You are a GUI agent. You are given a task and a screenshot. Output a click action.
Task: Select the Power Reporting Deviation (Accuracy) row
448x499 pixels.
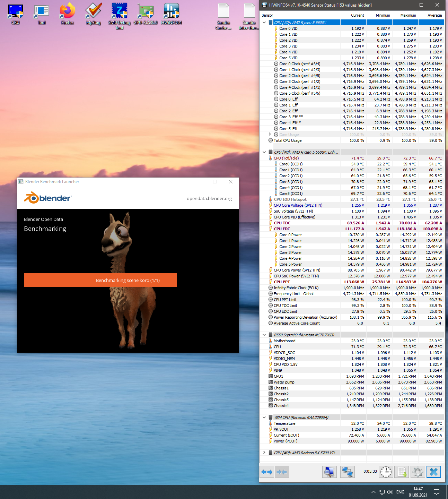(x=352, y=317)
